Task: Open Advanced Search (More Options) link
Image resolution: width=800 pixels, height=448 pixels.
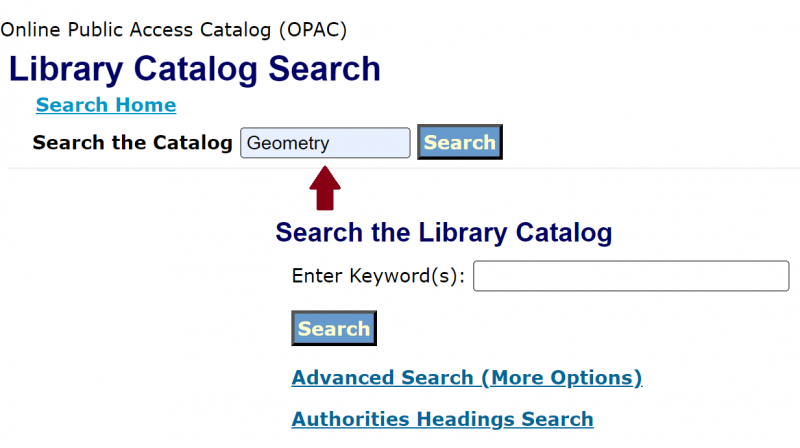Action: [467, 378]
